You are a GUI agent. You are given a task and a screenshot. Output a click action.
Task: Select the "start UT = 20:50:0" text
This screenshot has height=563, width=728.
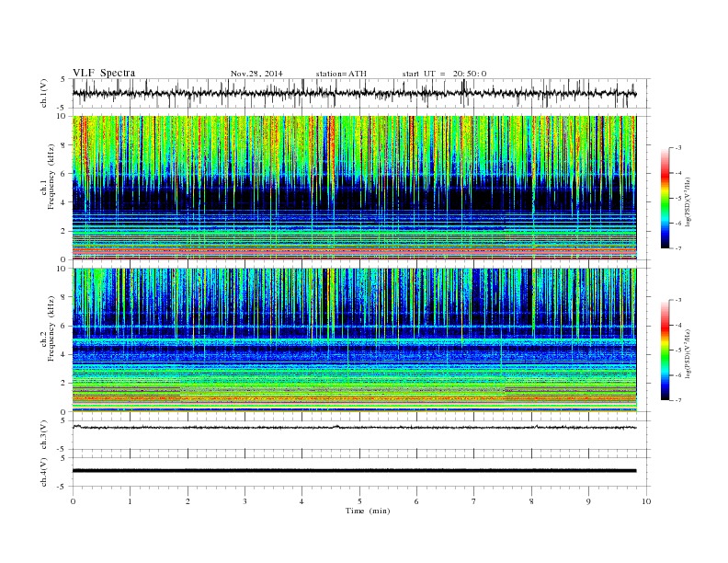444,74
